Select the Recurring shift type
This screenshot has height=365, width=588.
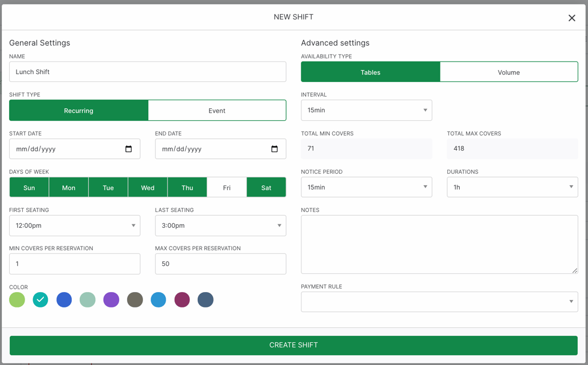(79, 110)
